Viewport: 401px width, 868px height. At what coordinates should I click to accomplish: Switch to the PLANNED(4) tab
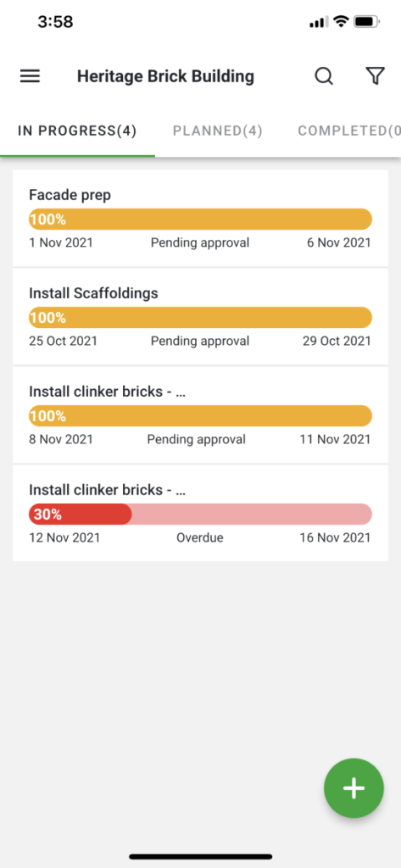(218, 131)
